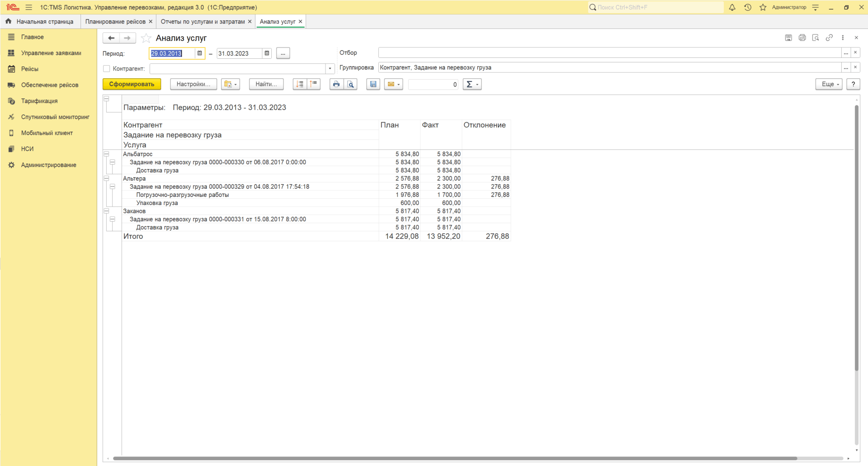Open the Настройки... button
This screenshot has width=868, height=466.
(x=193, y=84)
